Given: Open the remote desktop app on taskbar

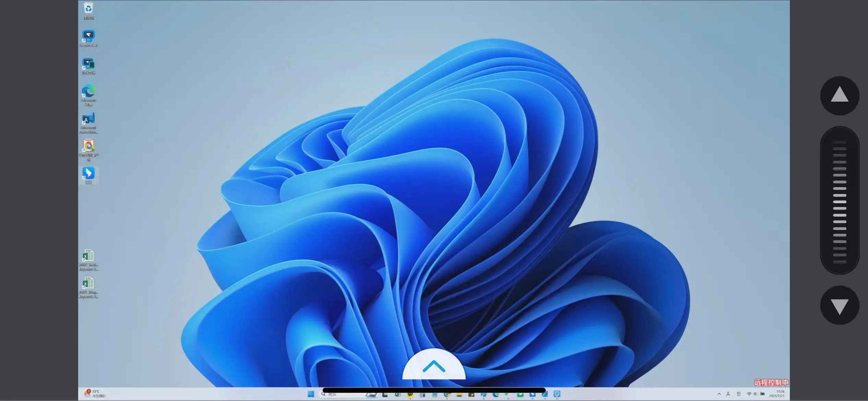Looking at the screenshot, I should click(557, 394).
